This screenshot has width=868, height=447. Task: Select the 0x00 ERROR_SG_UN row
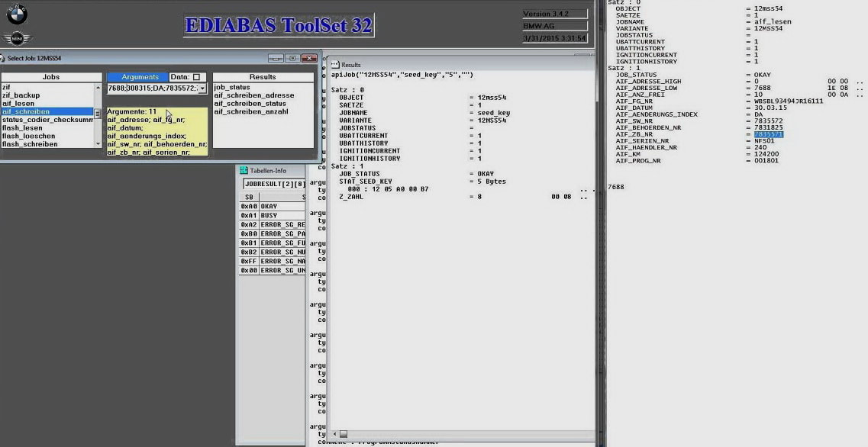click(x=273, y=271)
